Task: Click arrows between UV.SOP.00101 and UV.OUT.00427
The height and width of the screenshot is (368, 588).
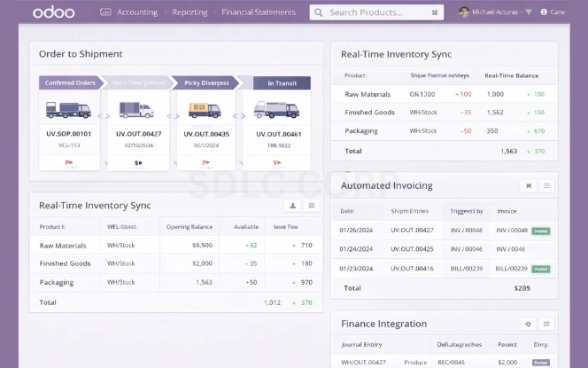Action: pyautogui.click(x=104, y=116)
